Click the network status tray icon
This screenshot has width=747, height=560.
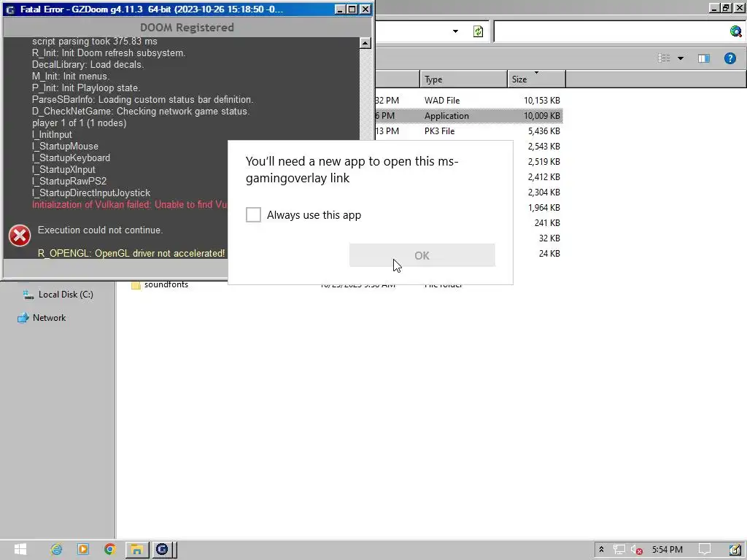(619, 550)
